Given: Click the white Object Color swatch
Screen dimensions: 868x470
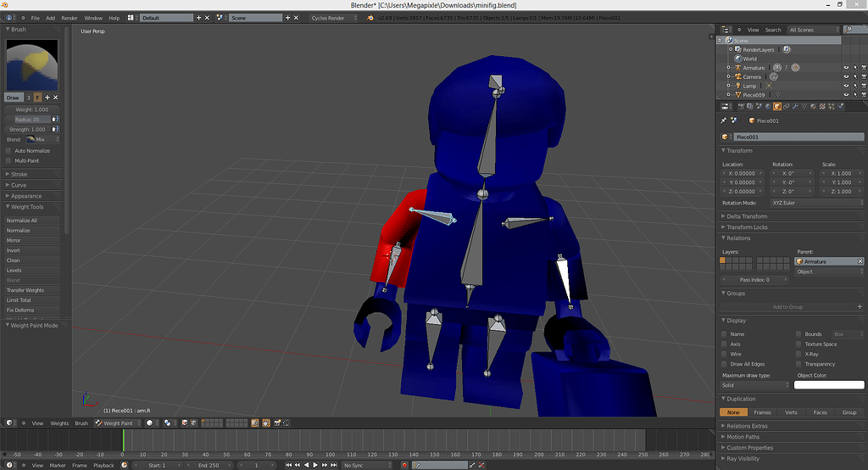Looking at the screenshot, I should coord(829,385).
